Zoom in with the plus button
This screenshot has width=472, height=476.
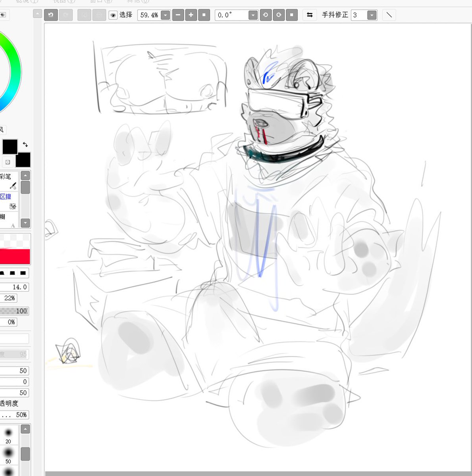[x=191, y=15]
